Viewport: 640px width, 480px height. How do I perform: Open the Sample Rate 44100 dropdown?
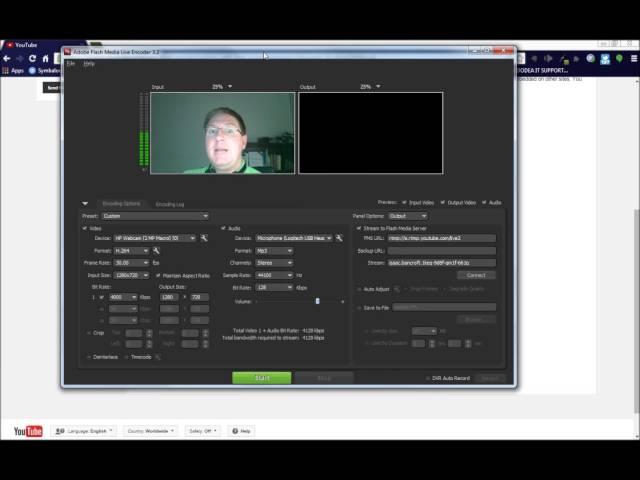(x=274, y=276)
